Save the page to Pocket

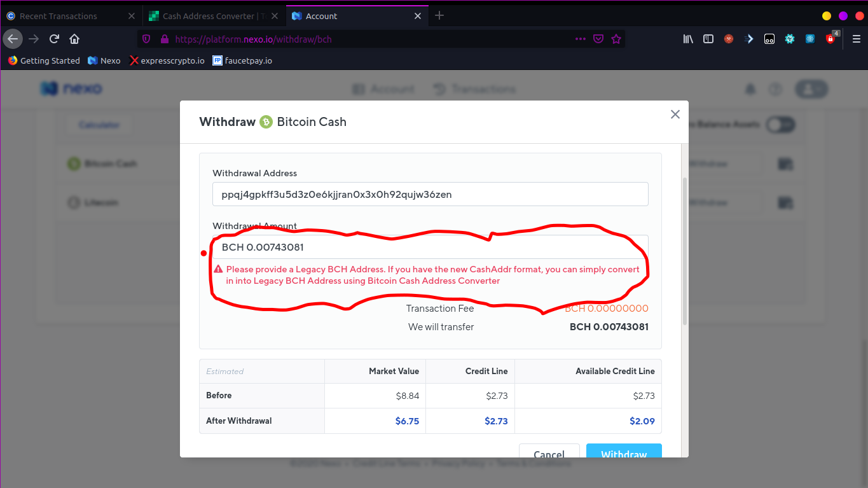tap(598, 39)
